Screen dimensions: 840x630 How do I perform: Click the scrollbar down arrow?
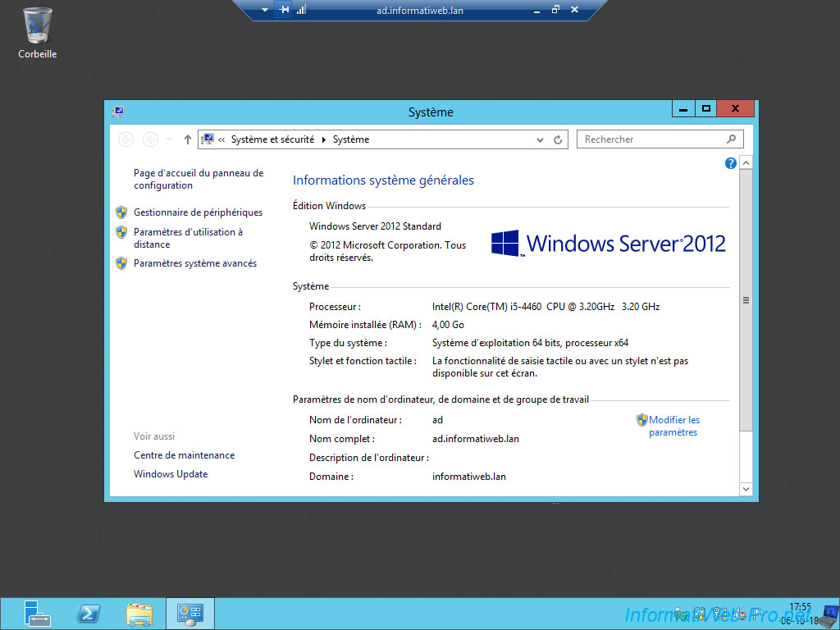(x=746, y=489)
